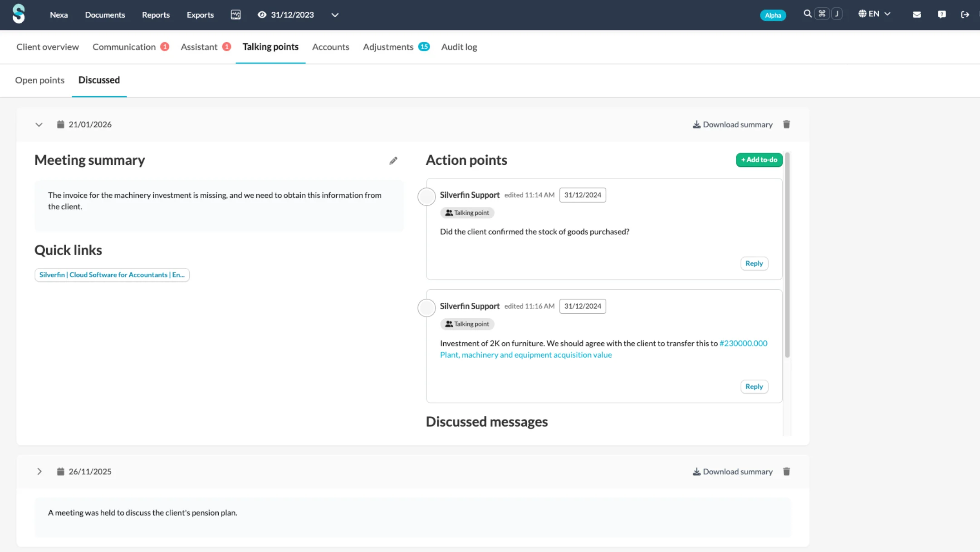
Task: Open the monitor chart icon in navbar
Action: (235, 15)
